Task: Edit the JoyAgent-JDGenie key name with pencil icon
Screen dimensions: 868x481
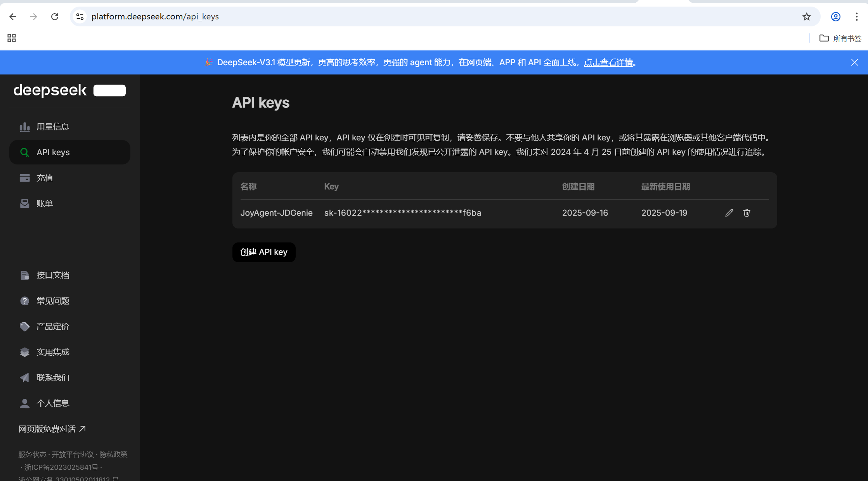Action: pyautogui.click(x=729, y=213)
